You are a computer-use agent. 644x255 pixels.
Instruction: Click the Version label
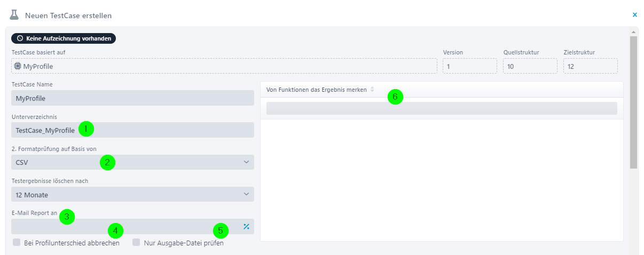point(453,52)
